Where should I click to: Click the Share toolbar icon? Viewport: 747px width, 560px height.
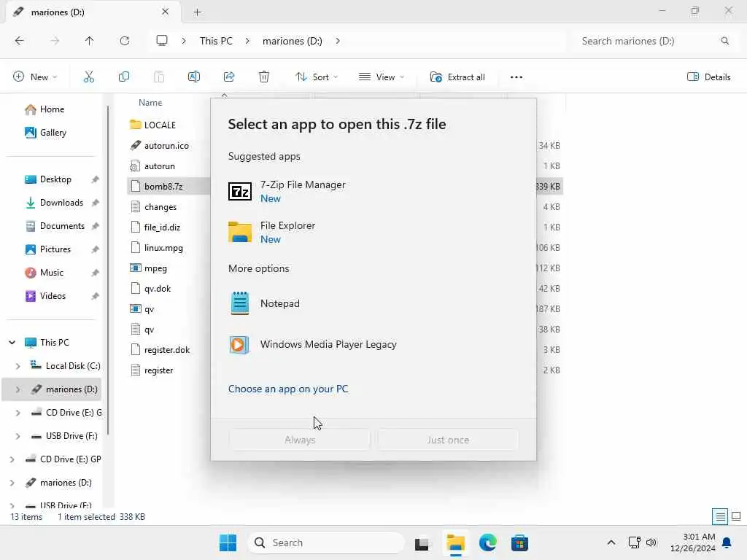click(x=229, y=77)
